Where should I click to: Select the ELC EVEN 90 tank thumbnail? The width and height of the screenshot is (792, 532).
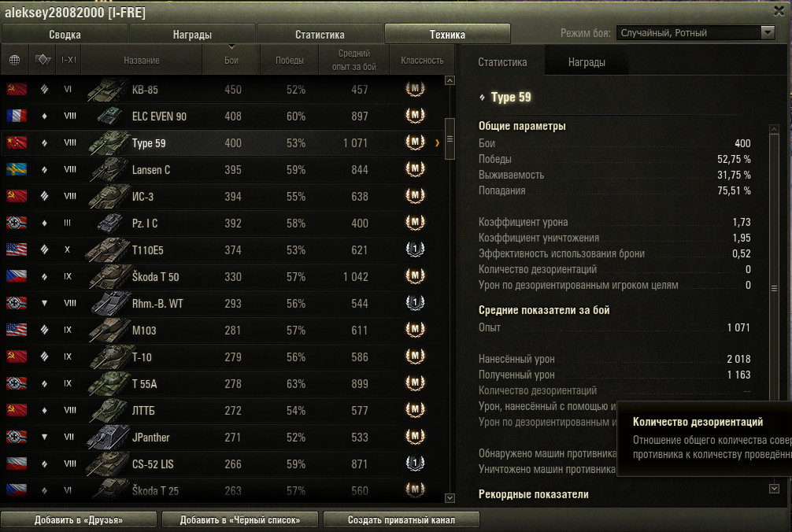[x=109, y=116]
